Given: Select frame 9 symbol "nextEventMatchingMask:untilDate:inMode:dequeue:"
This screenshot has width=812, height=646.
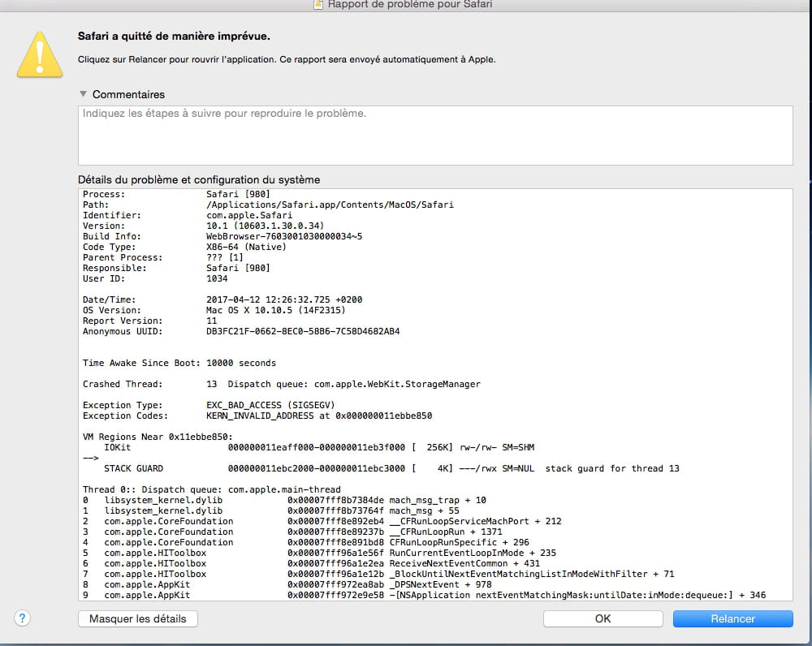Looking at the screenshot, I should pyautogui.click(x=601, y=595).
